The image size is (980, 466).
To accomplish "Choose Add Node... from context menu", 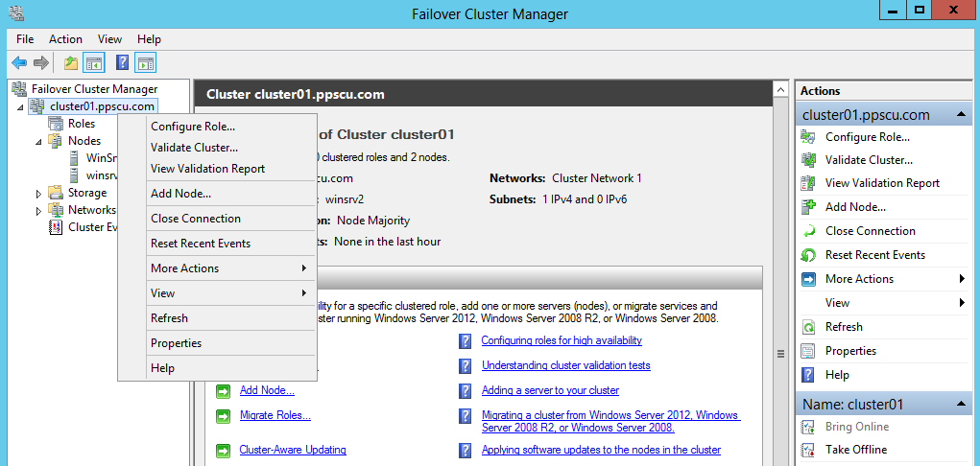I will point(217,194).
